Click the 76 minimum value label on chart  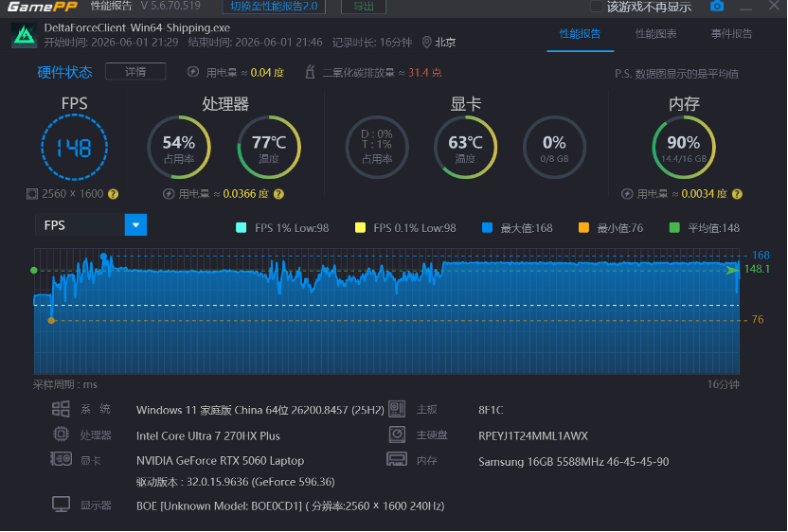(758, 320)
